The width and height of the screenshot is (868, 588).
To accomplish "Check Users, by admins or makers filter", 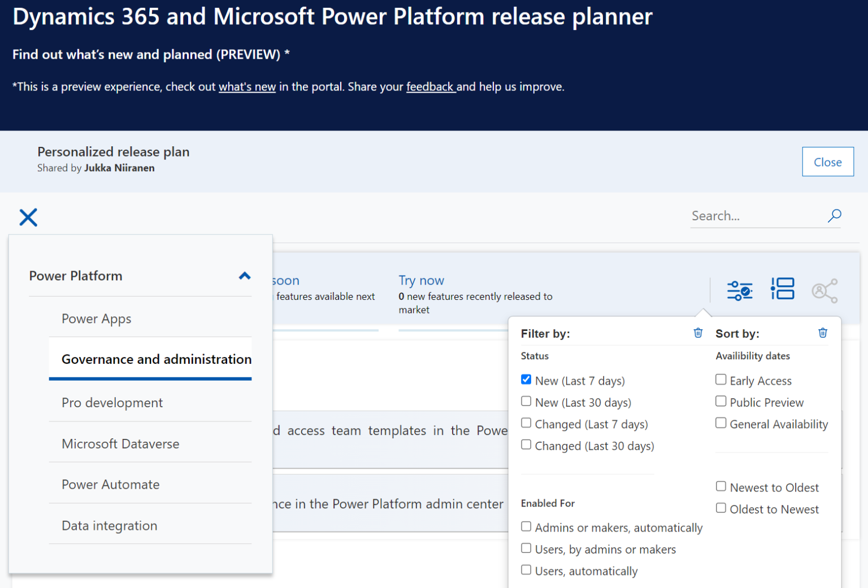I will pyautogui.click(x=526, y=548).
